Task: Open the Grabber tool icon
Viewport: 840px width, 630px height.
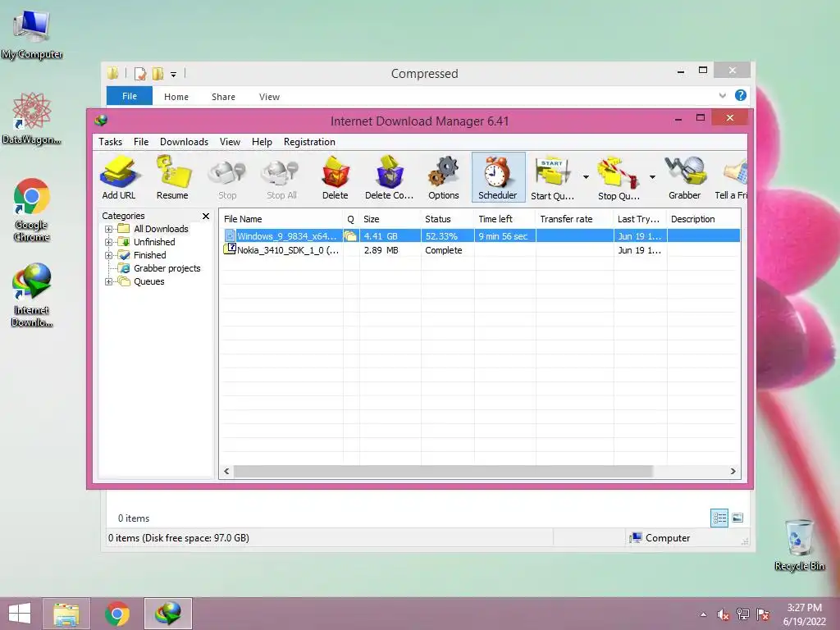Action: [685, 178]
